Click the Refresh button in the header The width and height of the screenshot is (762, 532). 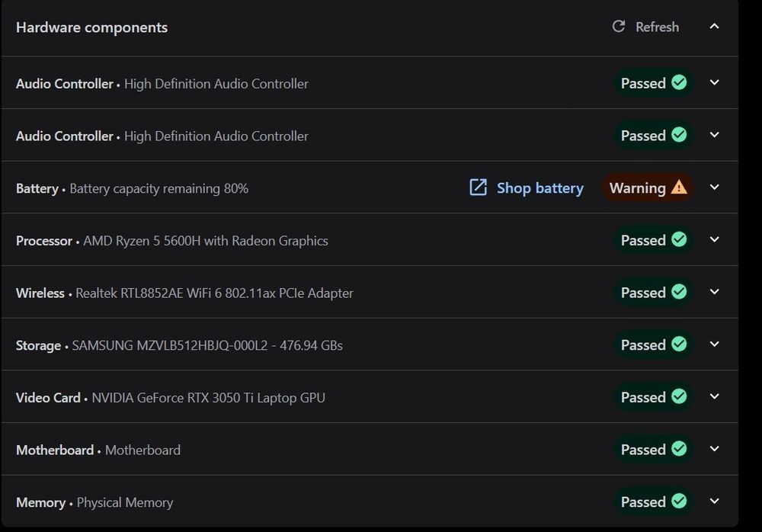point(645,27)
